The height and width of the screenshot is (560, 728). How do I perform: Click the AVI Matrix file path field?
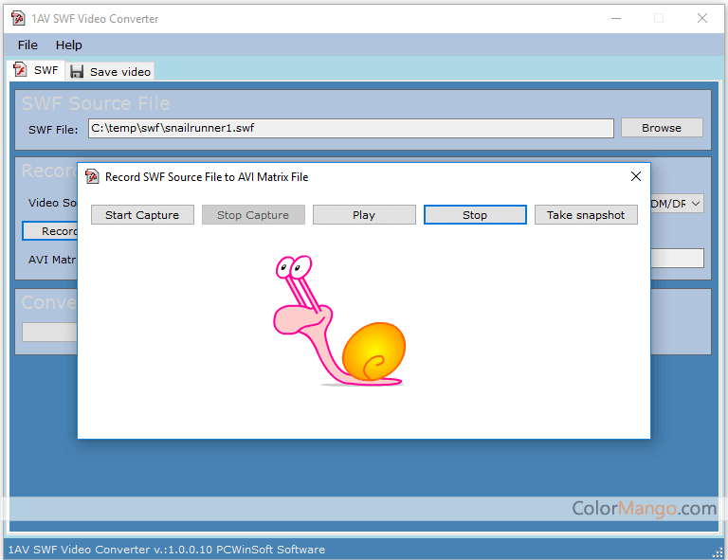click(x=677, y=259)
